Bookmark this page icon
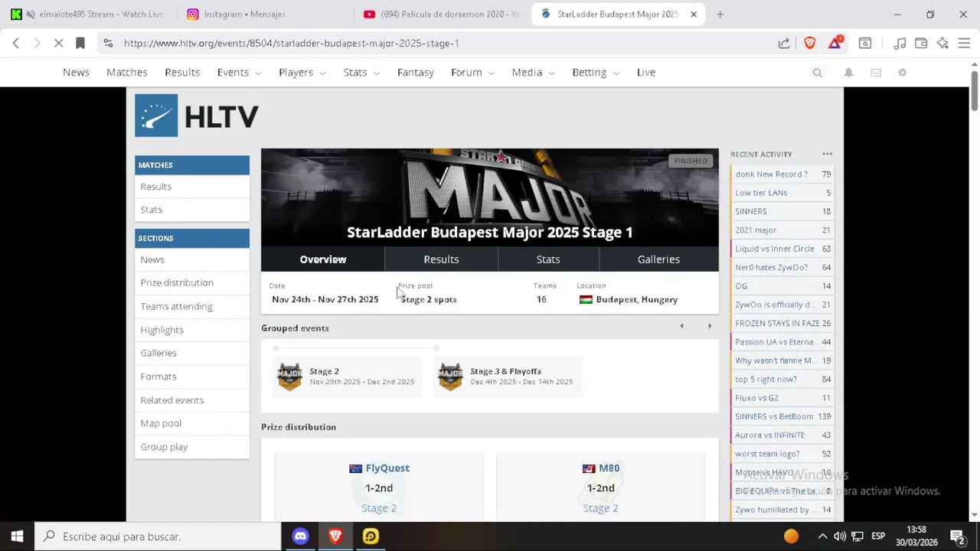The width and height of the screenshot is (980, 551). (80, 43)
